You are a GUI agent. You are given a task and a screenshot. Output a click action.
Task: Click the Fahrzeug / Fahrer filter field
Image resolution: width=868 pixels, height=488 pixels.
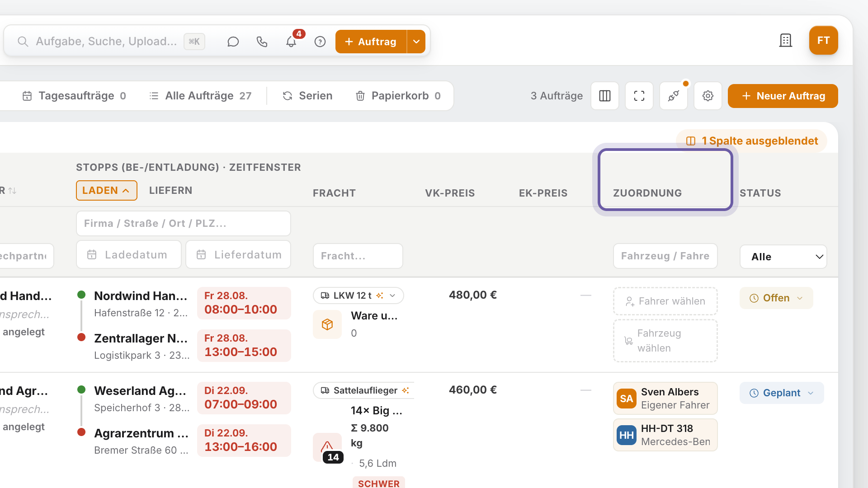point(665,256)
